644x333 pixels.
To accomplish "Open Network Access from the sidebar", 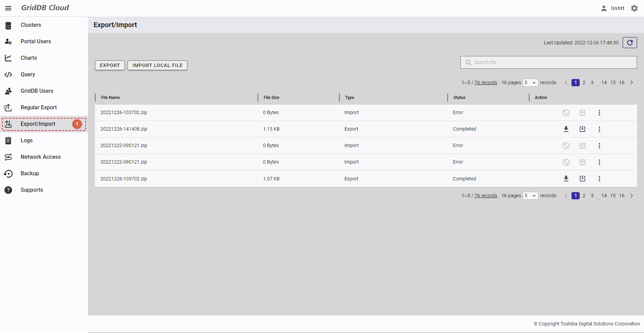I will tap(41, 157).
